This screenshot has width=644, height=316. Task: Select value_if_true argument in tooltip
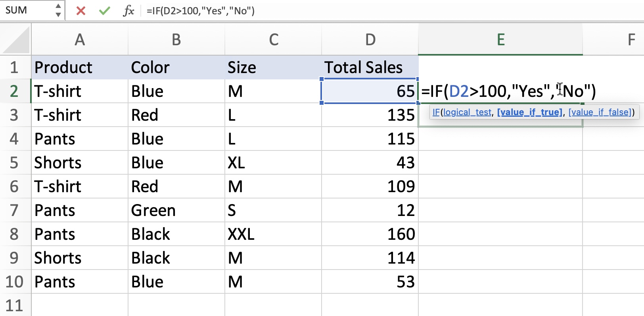530,112
